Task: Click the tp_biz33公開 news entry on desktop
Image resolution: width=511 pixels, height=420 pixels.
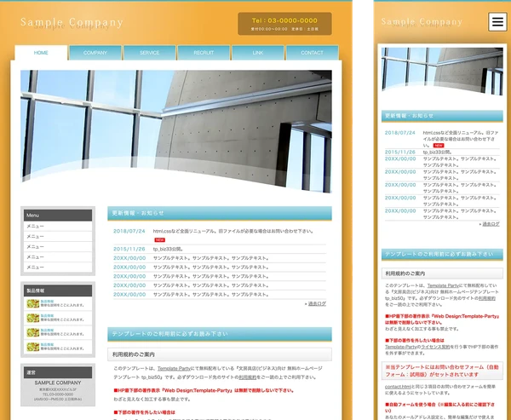Action: coord(168,249)
